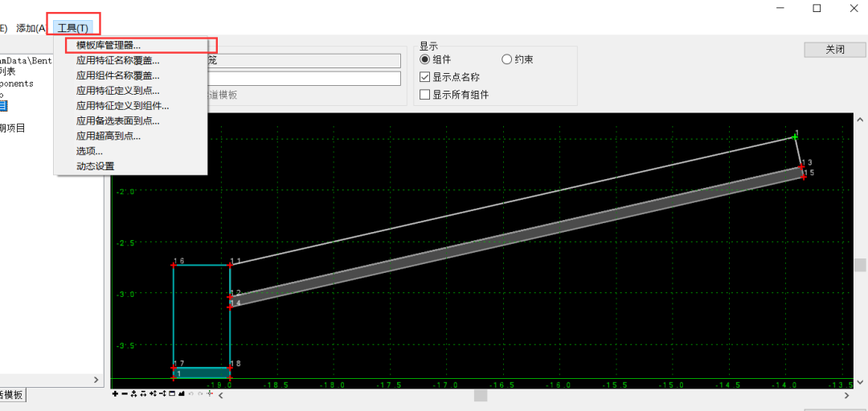Click the crosshair icon with red dot
868x411 pixels.
click(210, 393)
